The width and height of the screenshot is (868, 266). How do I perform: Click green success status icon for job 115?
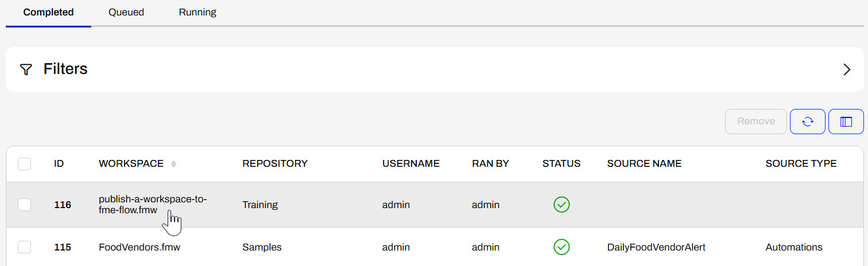click(x=561, y=247)
